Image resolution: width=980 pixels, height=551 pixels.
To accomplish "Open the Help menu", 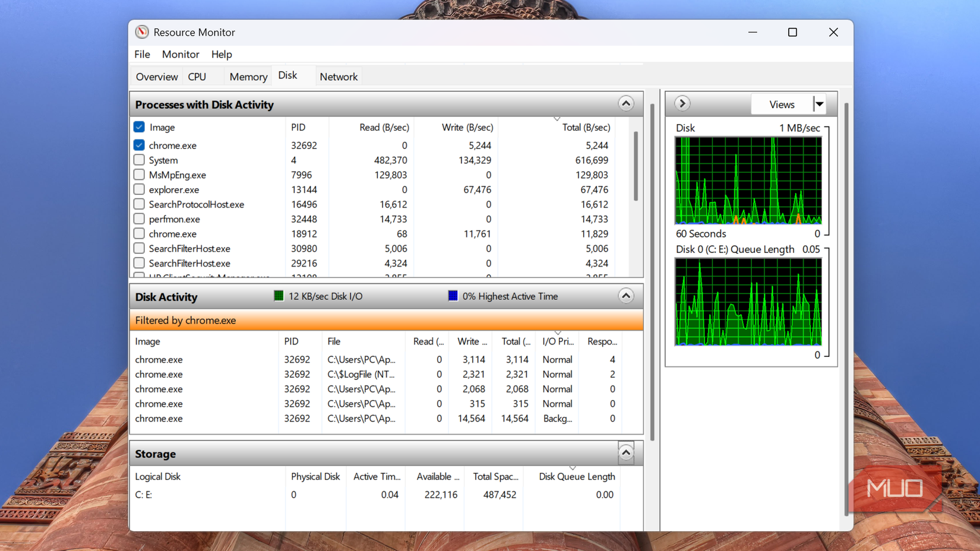I will (222, 54).
